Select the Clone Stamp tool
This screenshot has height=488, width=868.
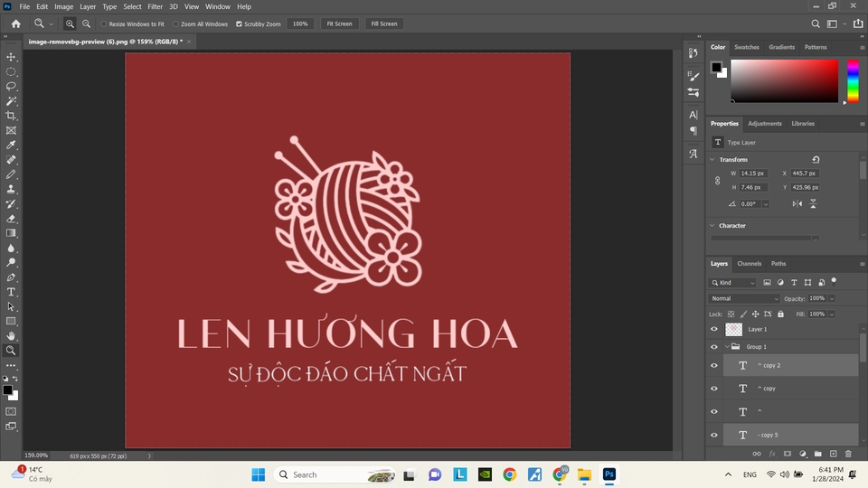click(x=11, y=189)
